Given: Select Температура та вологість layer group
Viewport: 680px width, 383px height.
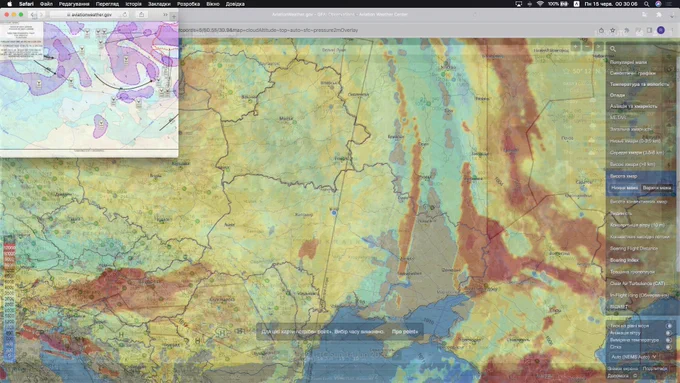Looking at the screenshot, I should click(x=641, y=84).
